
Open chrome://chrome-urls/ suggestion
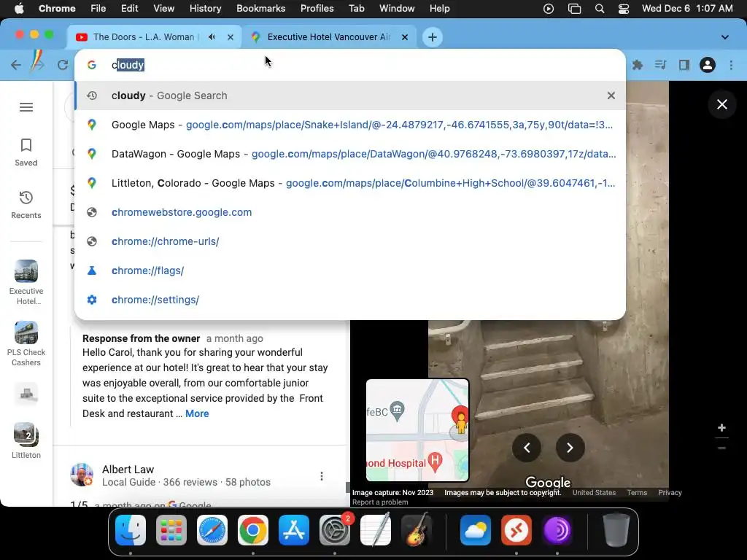point(350,241)
